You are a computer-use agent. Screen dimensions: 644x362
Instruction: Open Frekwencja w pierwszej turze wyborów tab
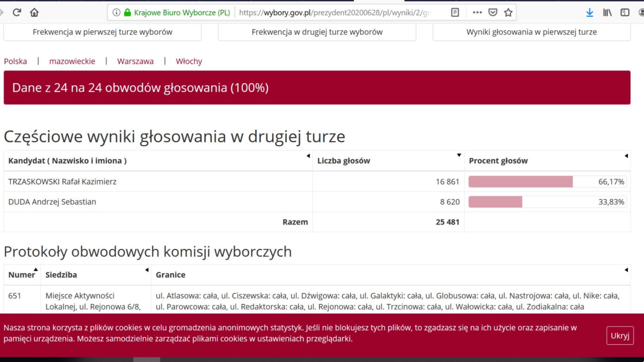tap(103, 32)
